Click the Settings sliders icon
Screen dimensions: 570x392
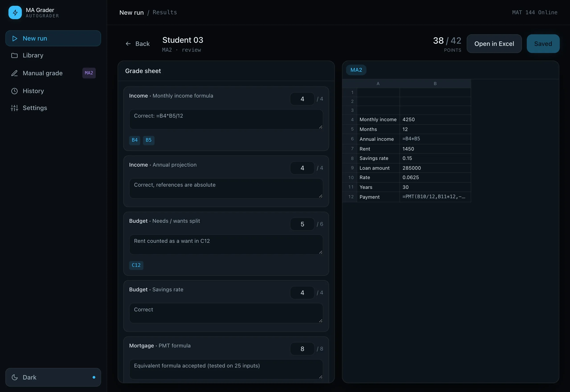(x=14, y=108)
